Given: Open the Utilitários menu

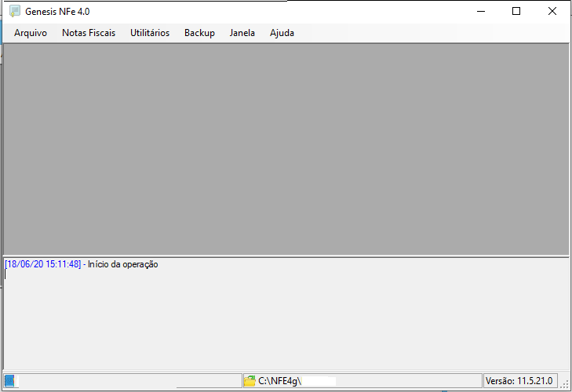Looking at the screenshot, I should tap(150, 33).
